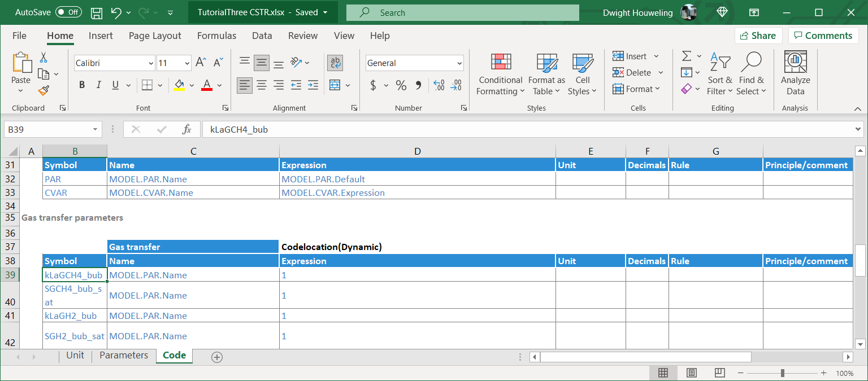The width and height of the screenshot is (868, 381).
Task: Open the font name dropdown
Action: click(x=151, y=63)
